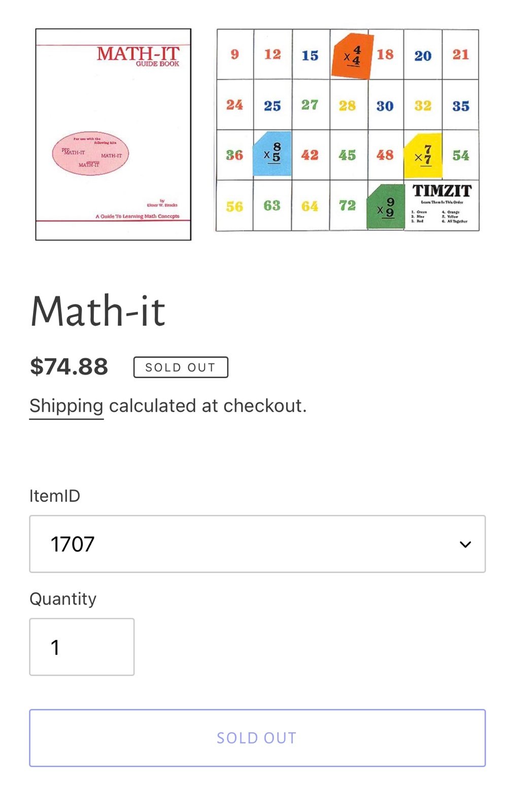Click the Math-it product title

point(98,311)
